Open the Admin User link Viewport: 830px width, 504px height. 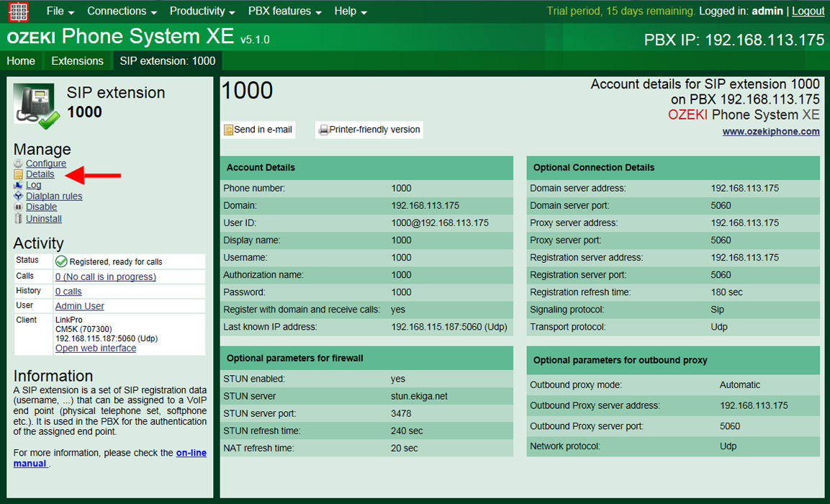[x=80, y=306]
